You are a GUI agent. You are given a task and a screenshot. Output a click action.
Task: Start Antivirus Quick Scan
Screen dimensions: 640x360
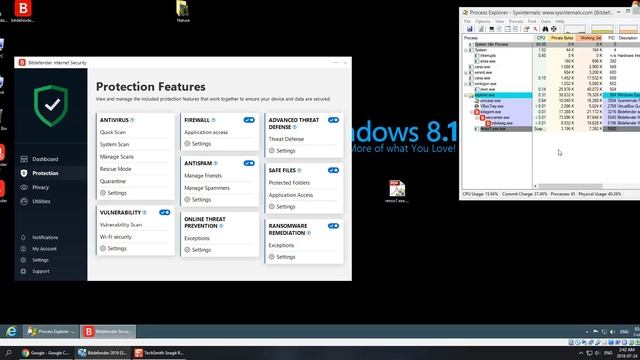[113, 132]
